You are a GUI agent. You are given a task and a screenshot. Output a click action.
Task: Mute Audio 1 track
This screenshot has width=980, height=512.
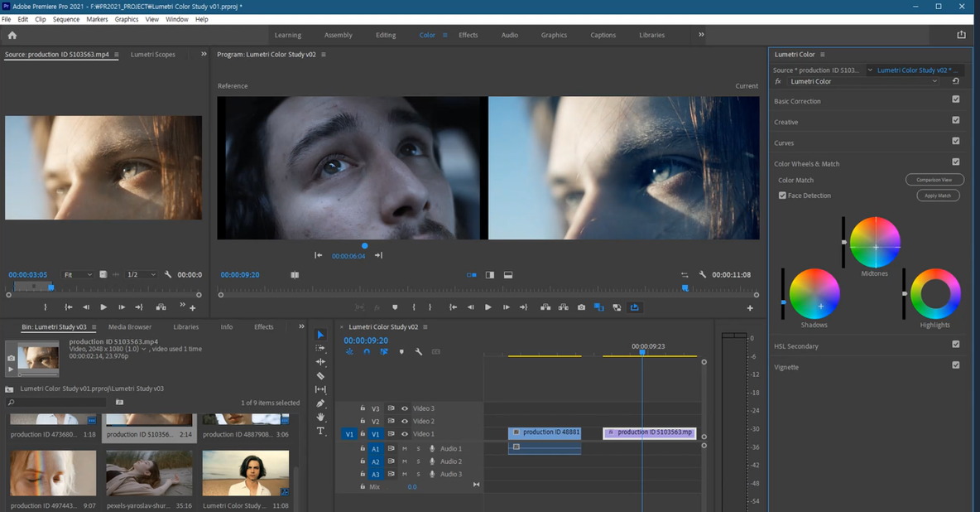coord(405,449)
